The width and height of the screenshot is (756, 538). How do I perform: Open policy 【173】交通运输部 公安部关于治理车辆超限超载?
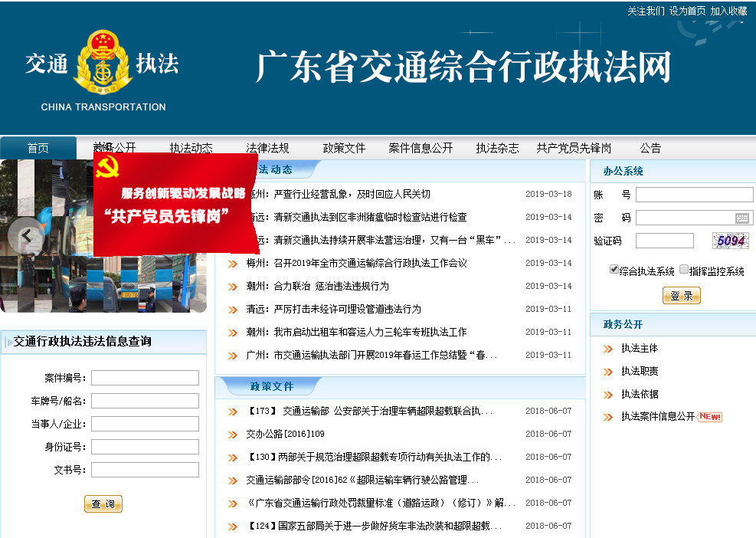coord(369,411)
